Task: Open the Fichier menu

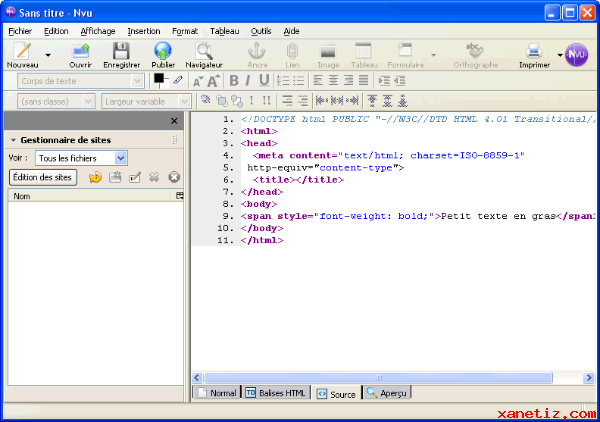Action: (x=20, y=31)
